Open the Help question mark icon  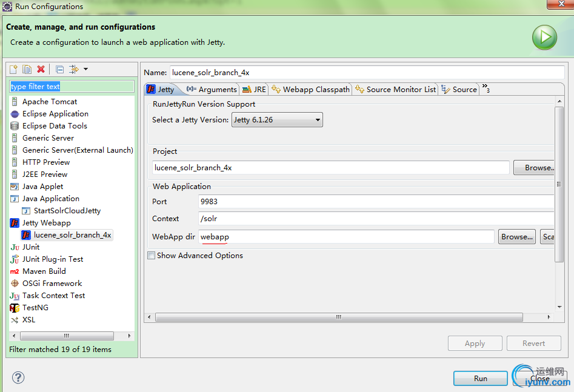pos(18,377)
